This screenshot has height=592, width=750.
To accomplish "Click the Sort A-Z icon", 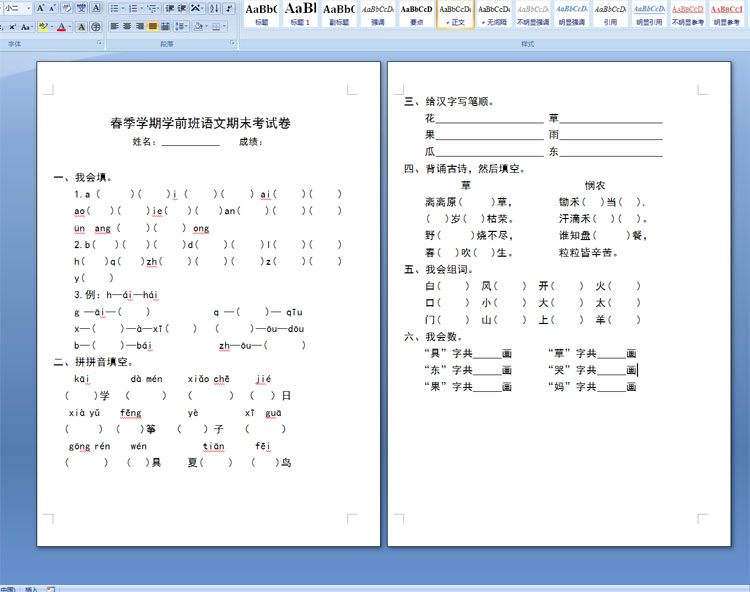I will (x=214, y=8).
